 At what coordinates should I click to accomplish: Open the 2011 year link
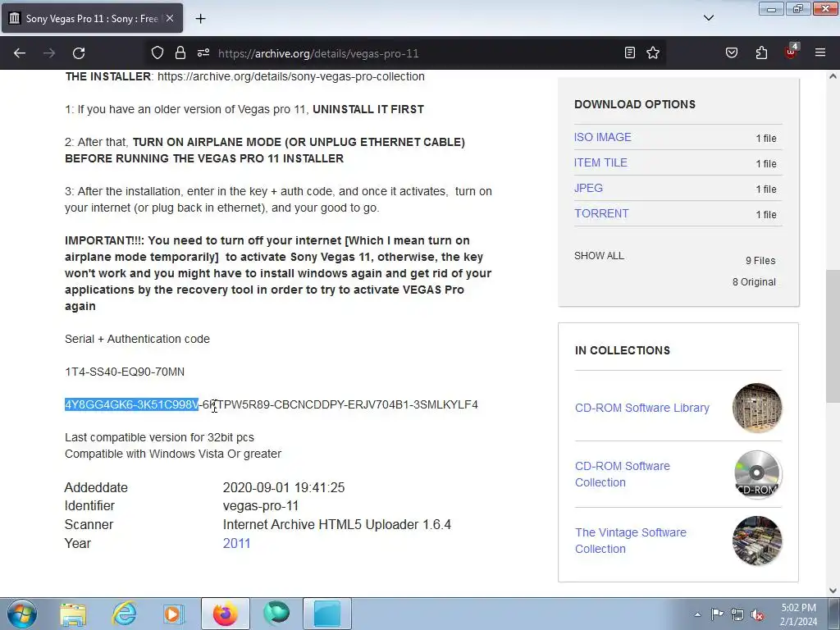[x=236, y=543]
